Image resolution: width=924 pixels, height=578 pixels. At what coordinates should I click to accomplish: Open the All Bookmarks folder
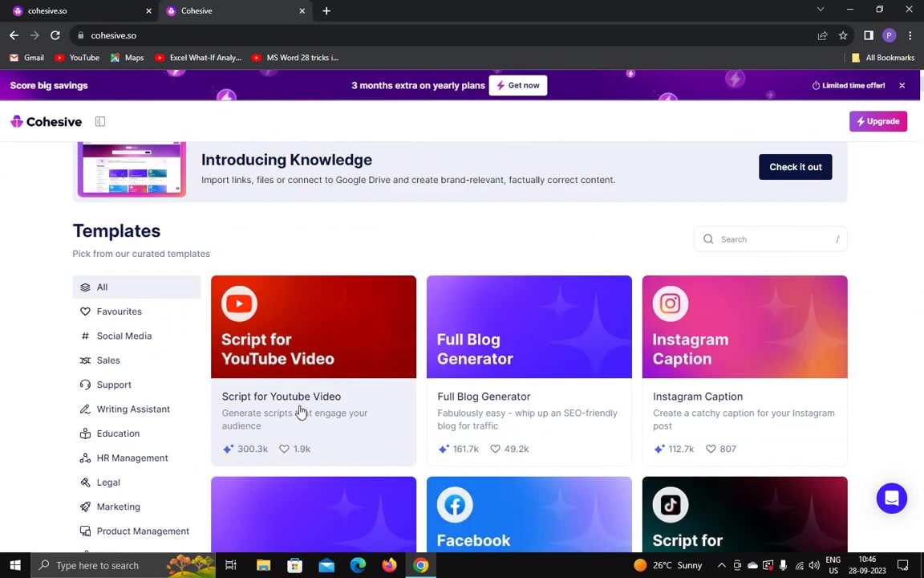click(883, 58)
